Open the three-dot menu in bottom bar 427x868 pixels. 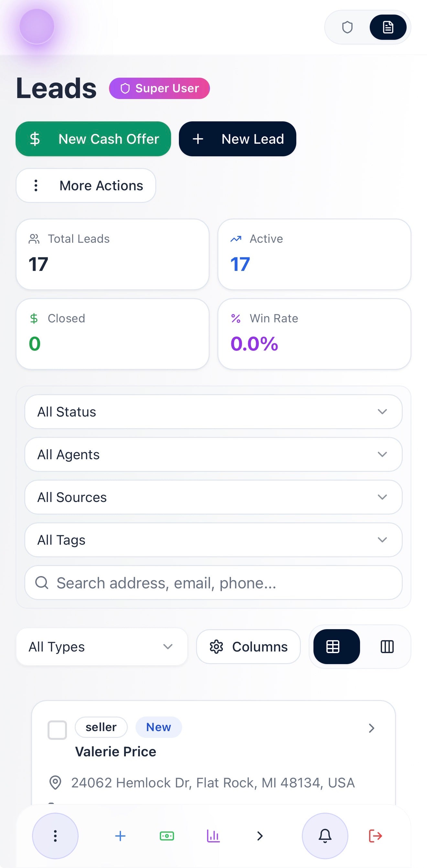[55, 836]
